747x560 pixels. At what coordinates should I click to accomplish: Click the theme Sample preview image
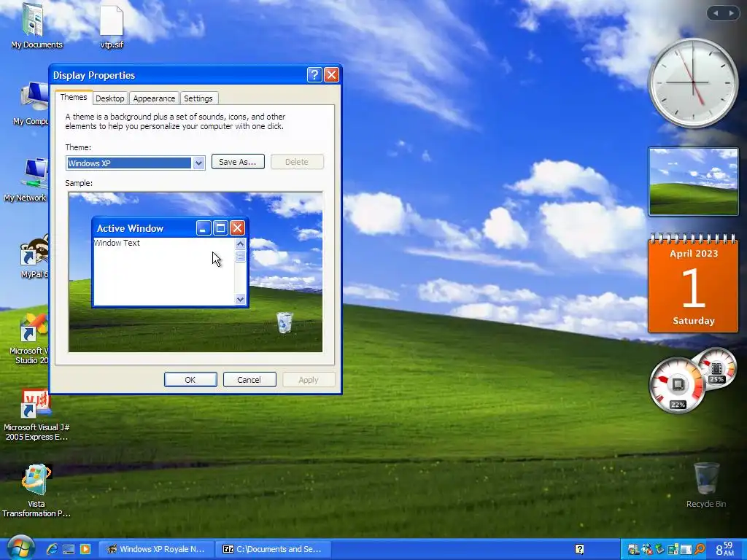pos(196,272)
